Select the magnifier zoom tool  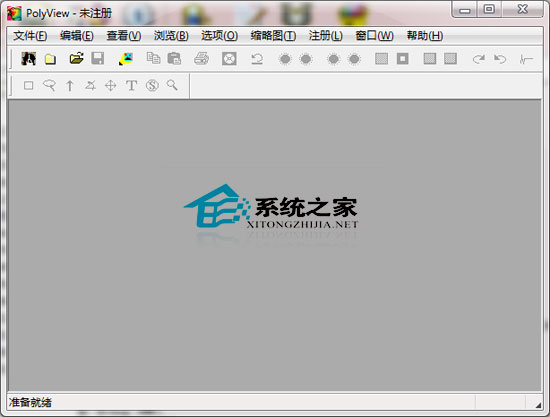click(x=172, y=85)
